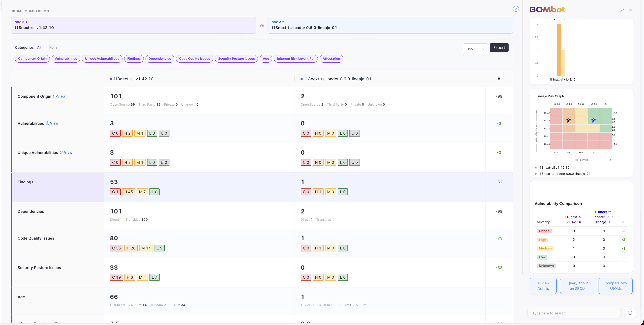The width and height of the screenshot is (644, 325).
Task: Select All categories
Action: 39,47
